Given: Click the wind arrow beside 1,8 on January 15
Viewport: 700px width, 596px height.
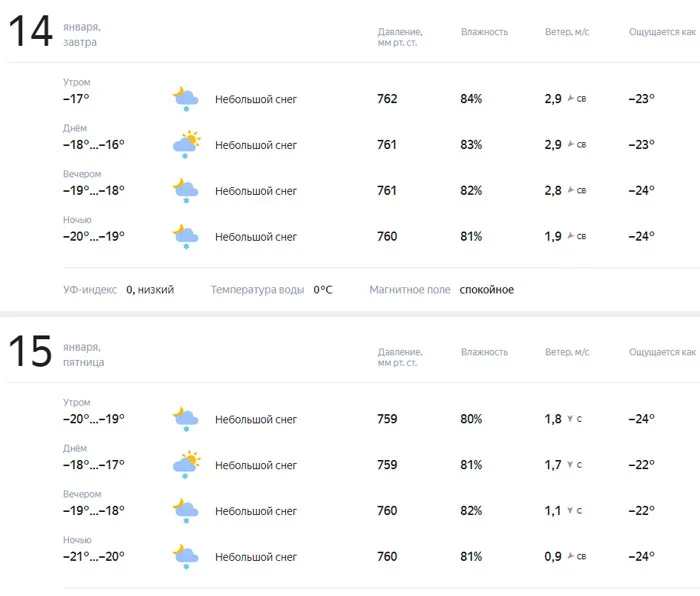Looking at the screenshot, I should pos(570,419).
